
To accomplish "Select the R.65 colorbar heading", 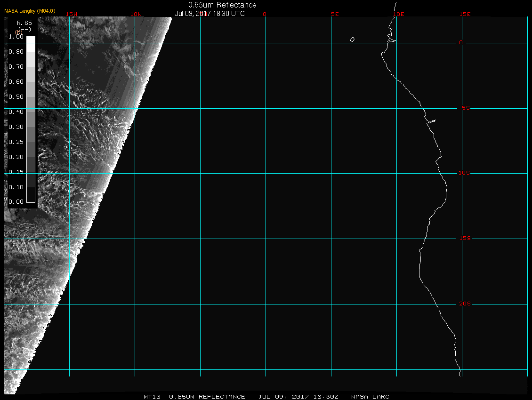I will click(24, 23).
